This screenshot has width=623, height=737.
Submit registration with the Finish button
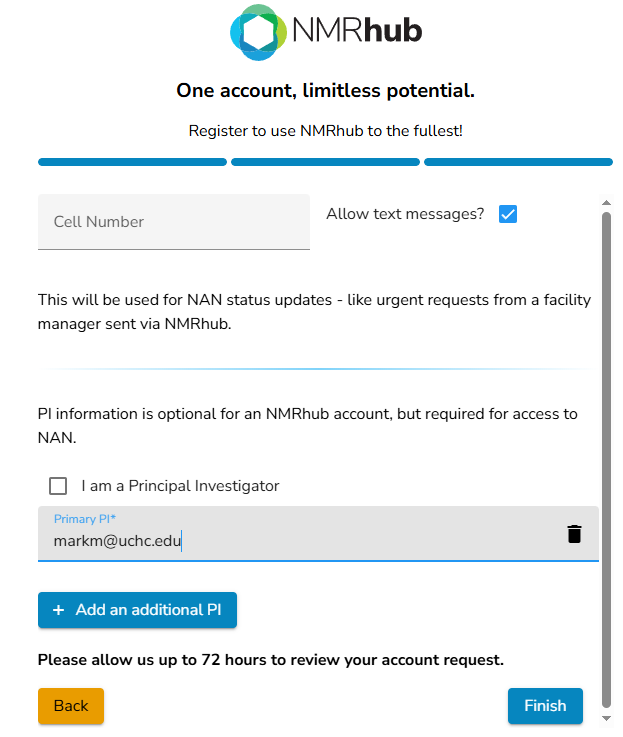[545, 706]
